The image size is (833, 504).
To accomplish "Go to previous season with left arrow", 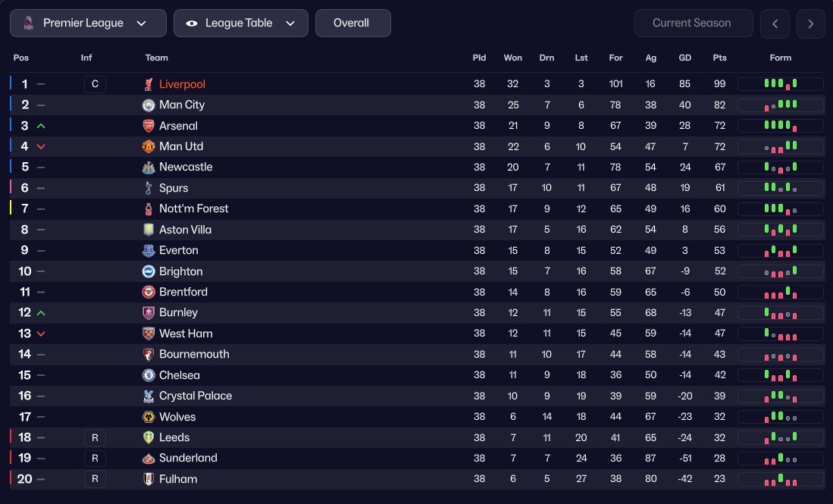I will tap(775, 23).
